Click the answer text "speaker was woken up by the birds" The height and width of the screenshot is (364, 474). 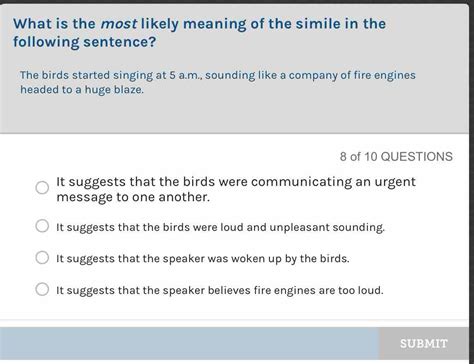(203, 259)
